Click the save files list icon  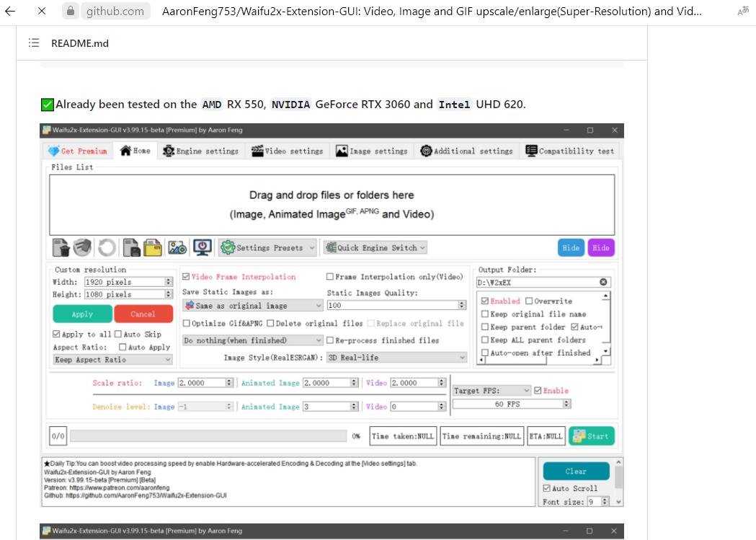tap(131, 248)
